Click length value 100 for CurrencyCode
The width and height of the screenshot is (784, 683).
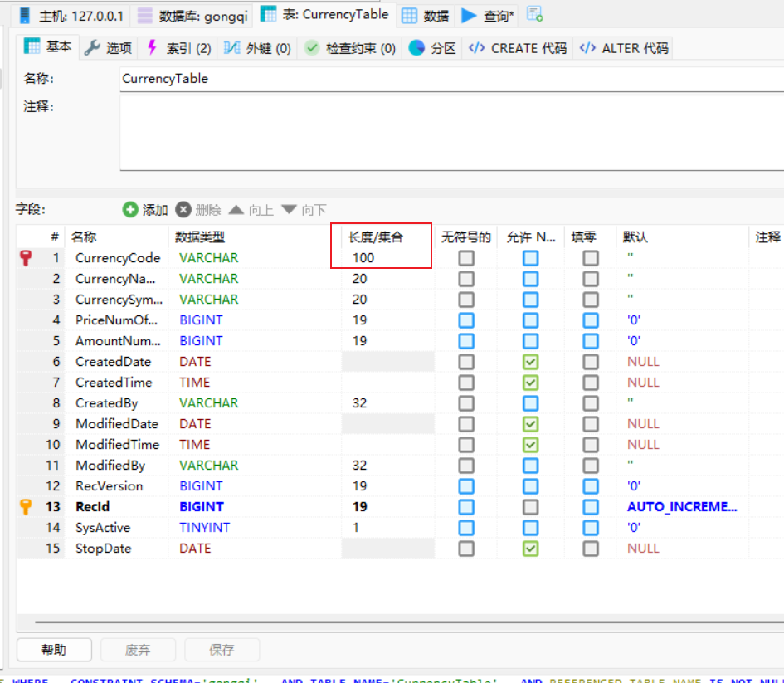pyautogui.click(x=363, y=258)
